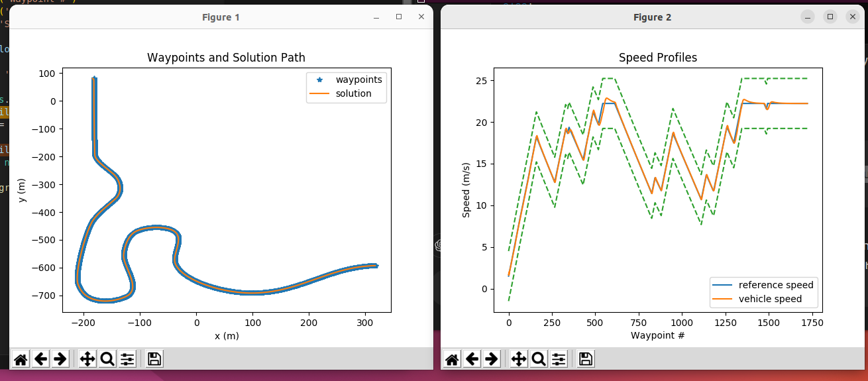
Task: Save Figure 1 using the disk icon
Action: pyautogui.click(x=154, y=359)
